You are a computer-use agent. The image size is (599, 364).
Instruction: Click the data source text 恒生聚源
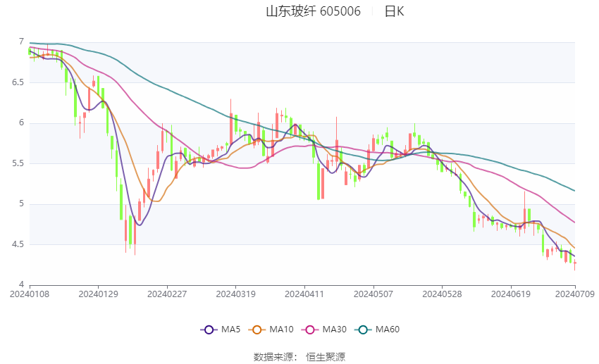(326, 357)
